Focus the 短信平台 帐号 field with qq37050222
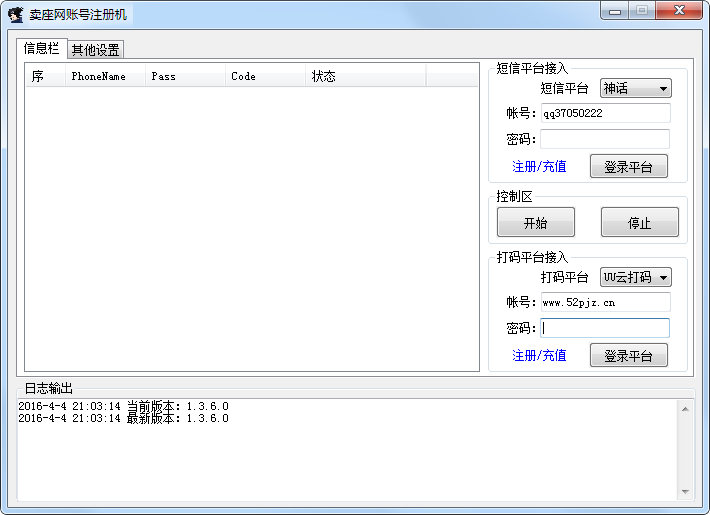This screenshot has width=710, height=515. tap(604, 113)
